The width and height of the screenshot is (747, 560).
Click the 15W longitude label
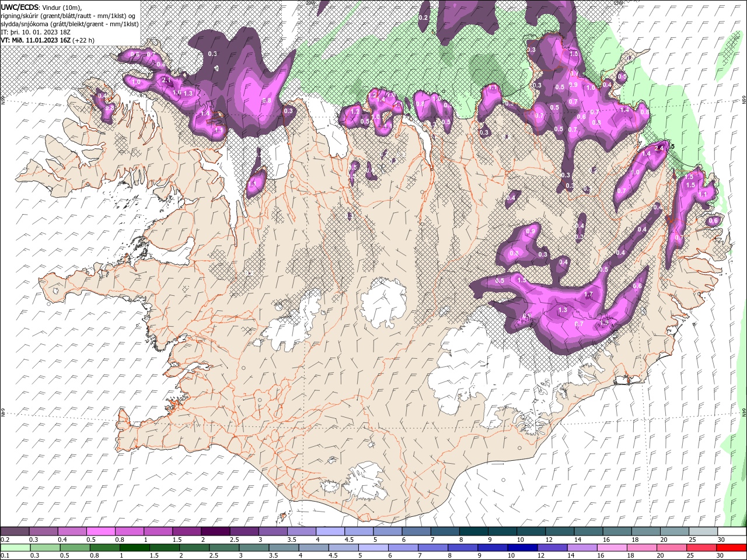[x=618, y=3]
